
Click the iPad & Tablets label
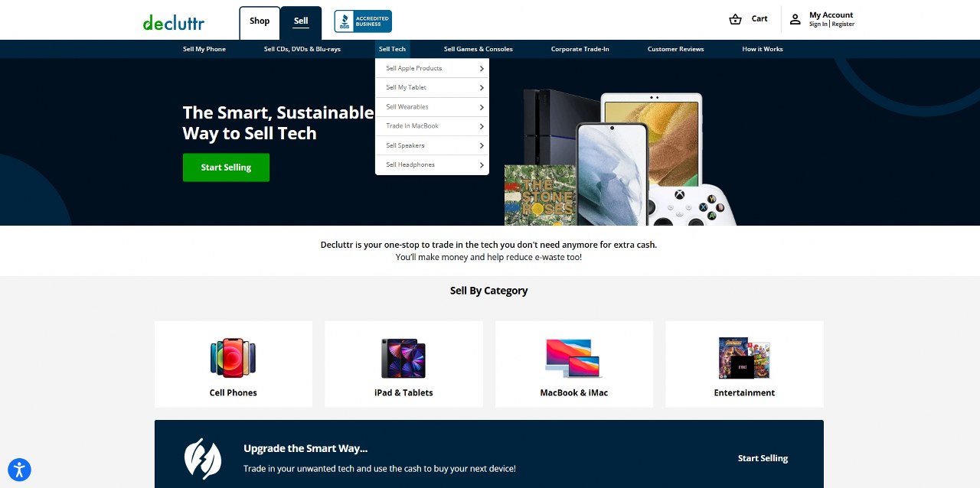(x=403, y=393)
